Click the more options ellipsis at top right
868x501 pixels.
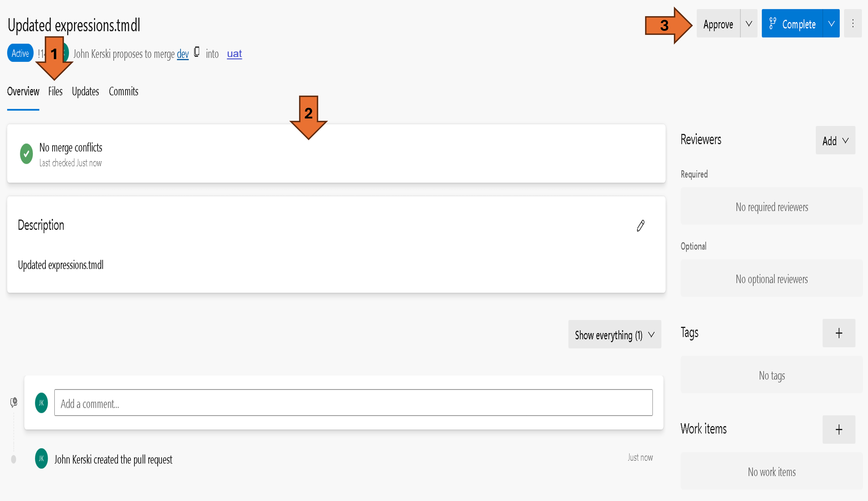[853, 23]
